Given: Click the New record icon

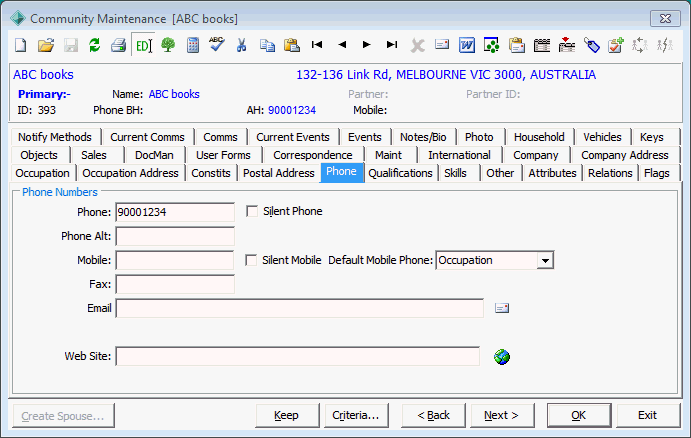Looking at the screenshot, I should click(x=21, y=45).
